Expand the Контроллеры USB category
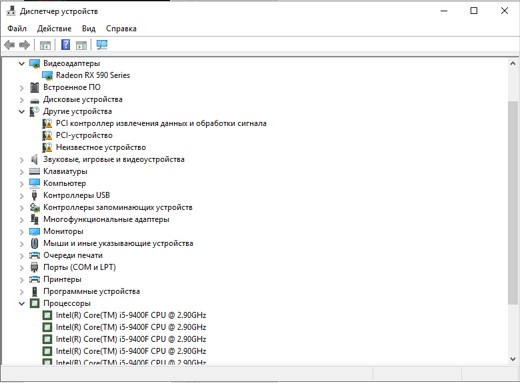 (22, 196)
